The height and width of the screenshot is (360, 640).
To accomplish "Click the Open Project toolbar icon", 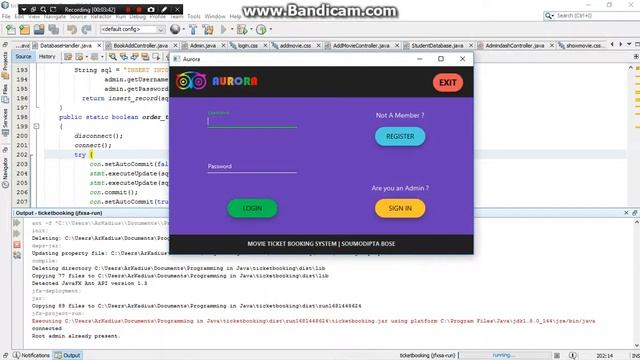I will click(39, 29).
